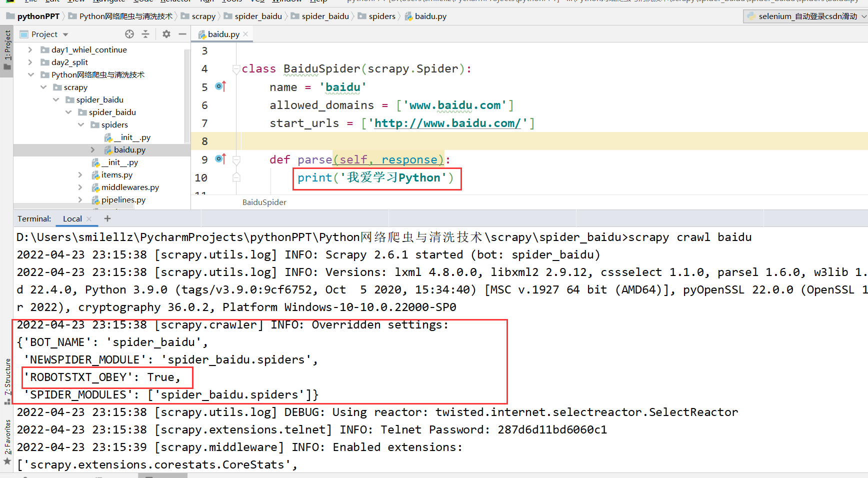Click 'ROBOTSTXT_OBEY': True terminal line
The width and height of the screenshot is (868, 478).
point(101,377)
